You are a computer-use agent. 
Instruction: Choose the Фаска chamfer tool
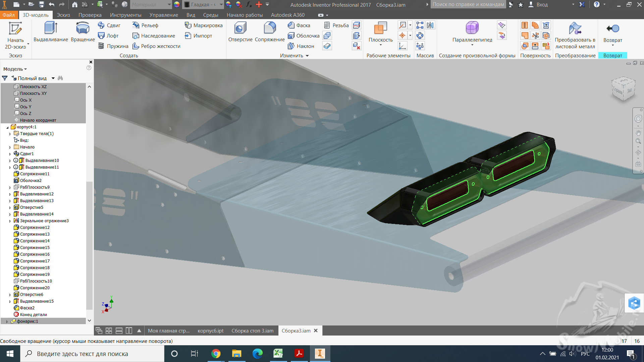(299, 25)
